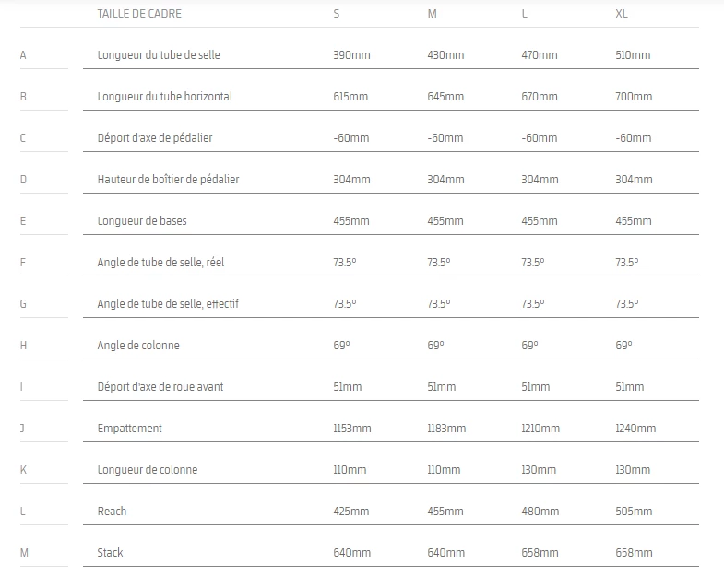Click the Déport d'axe de pédalier row
This screenshot has width=724, height=588.
[x=154, y=138]
